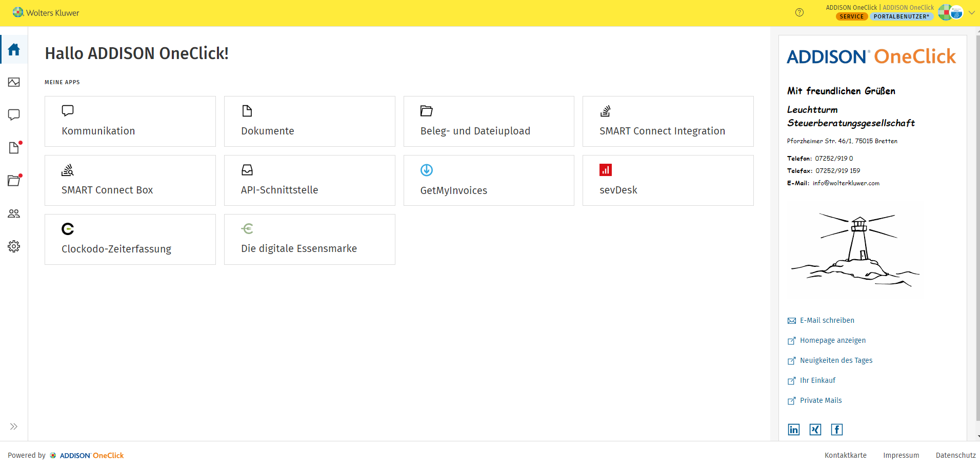Open Die digitale Essensmarke tile
The width and height of the screenshot is (980, 466).
(310, 239)
